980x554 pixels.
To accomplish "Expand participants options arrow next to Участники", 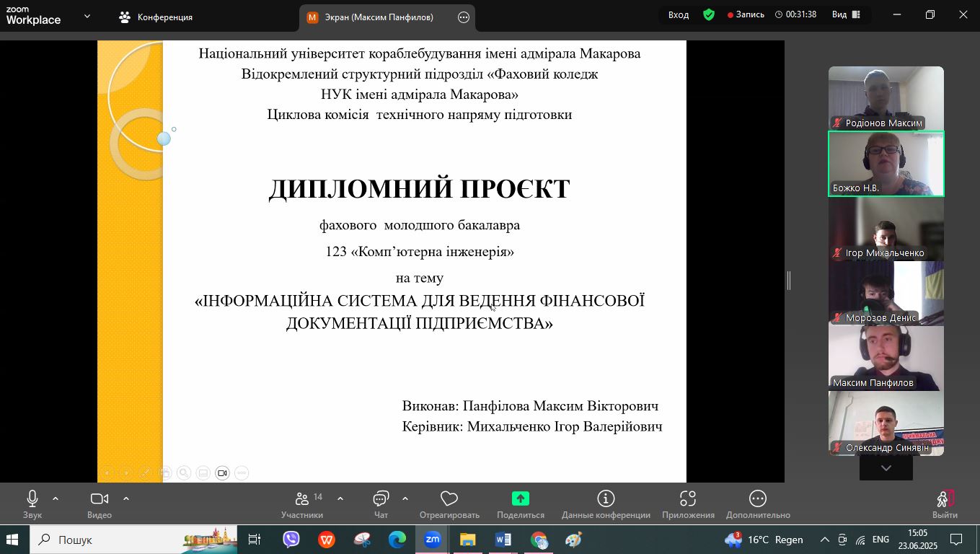I will click(x=340, y=498).
